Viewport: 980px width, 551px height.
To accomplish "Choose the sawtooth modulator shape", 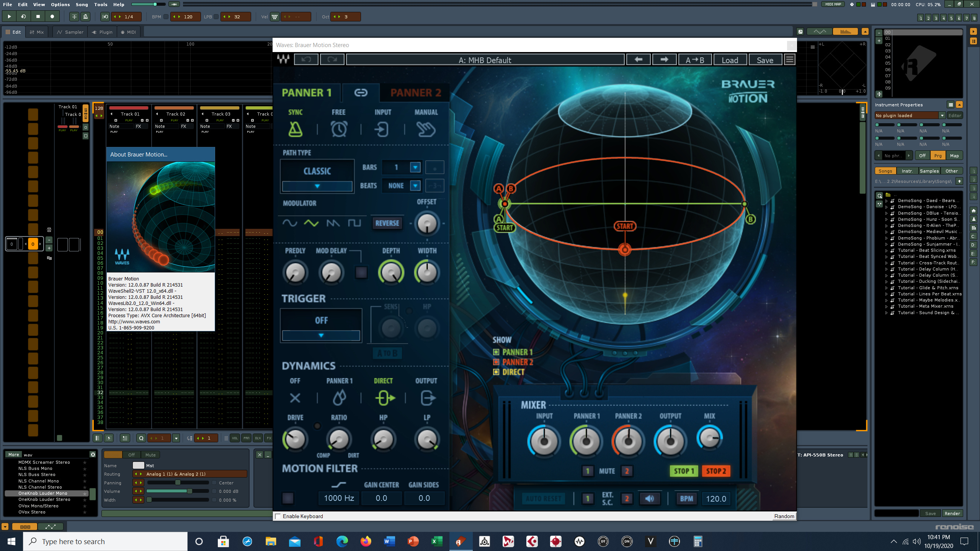I will click(333, 223).
